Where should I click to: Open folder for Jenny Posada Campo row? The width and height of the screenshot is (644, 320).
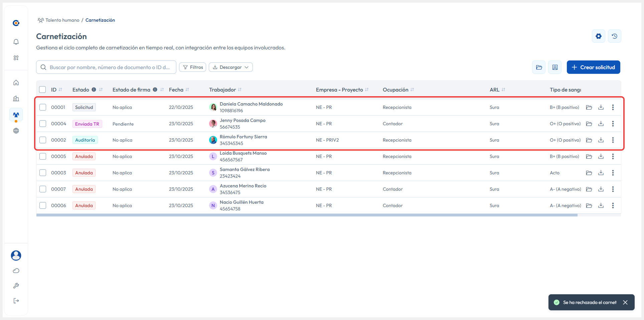tap(589, 124)
